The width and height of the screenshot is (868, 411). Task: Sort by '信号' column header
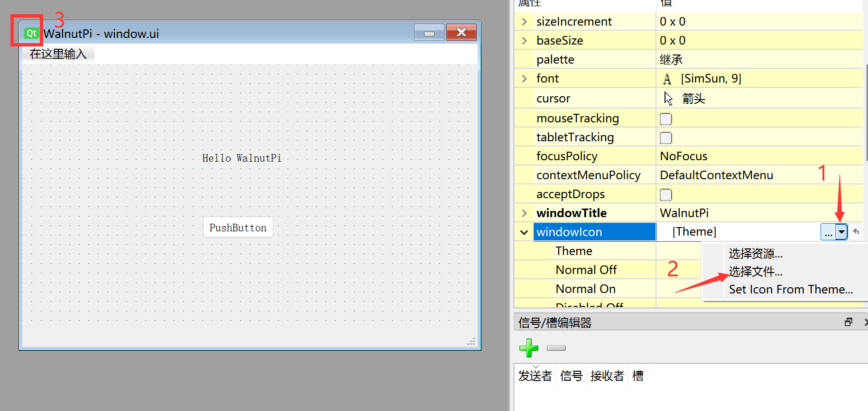point(571,376)
